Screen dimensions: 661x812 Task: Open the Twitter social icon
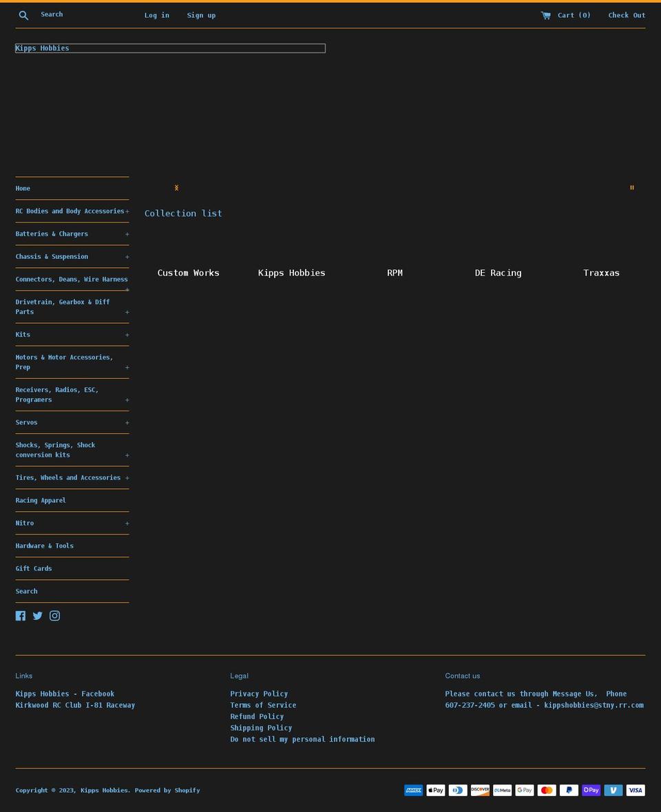pyautogui.click(x=38, y=616)
